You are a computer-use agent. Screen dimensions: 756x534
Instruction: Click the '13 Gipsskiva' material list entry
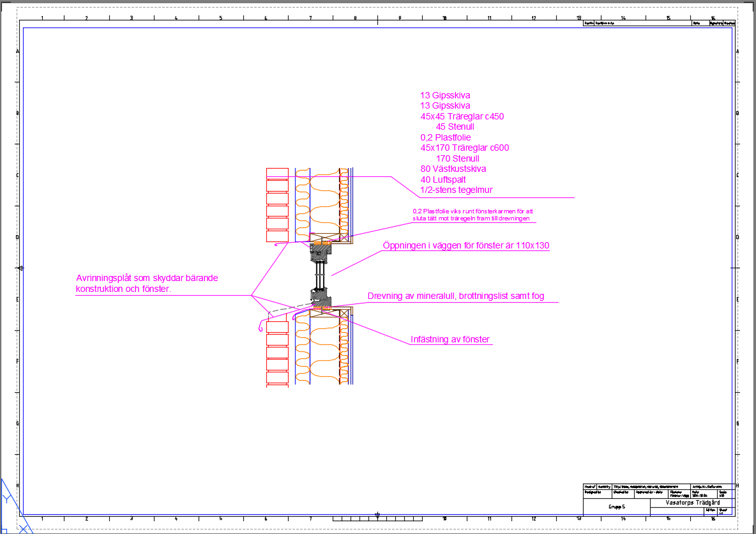445,95
